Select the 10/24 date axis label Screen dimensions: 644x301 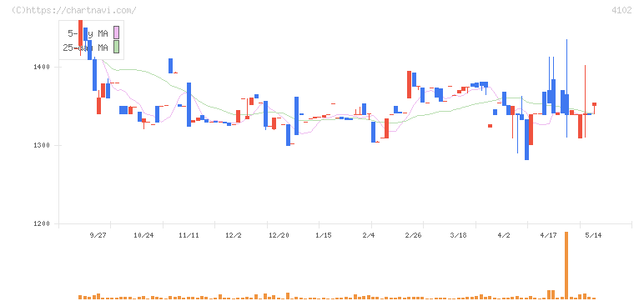point(143,235)
